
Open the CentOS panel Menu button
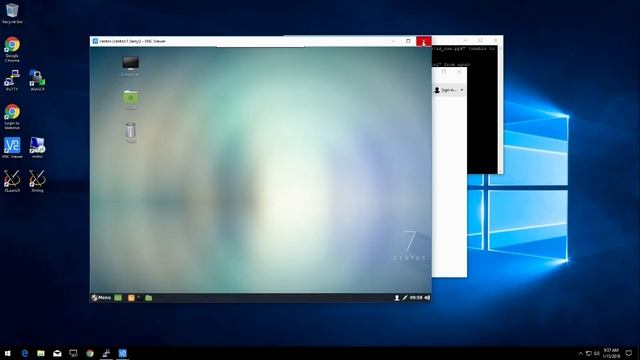[x=101, y=298]
